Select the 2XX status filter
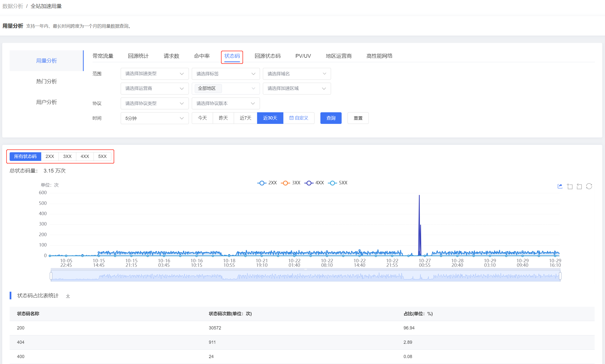 click(x=50, y=156)
